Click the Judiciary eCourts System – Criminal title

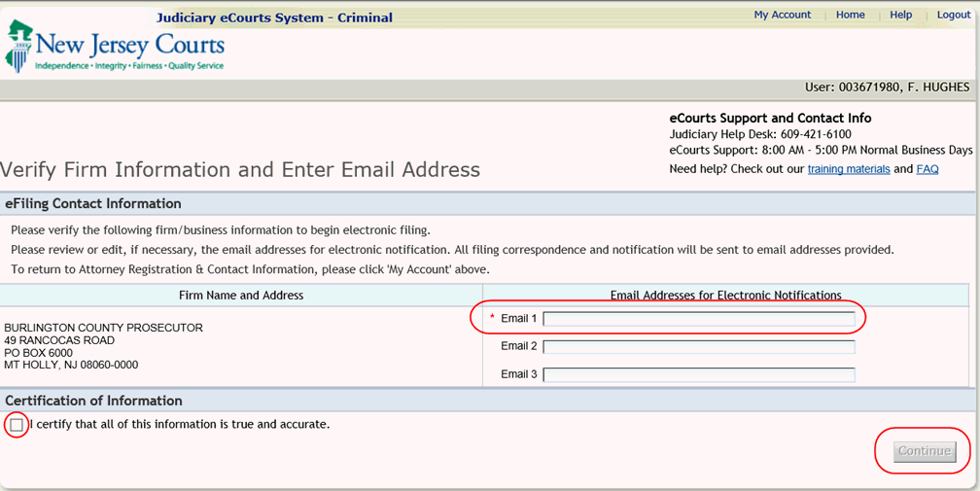click(274, 18)
